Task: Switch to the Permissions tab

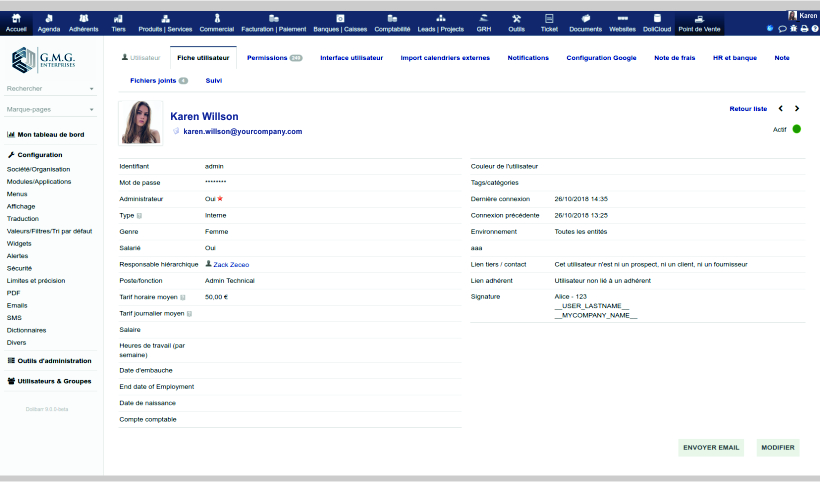Action: [273, 58]
